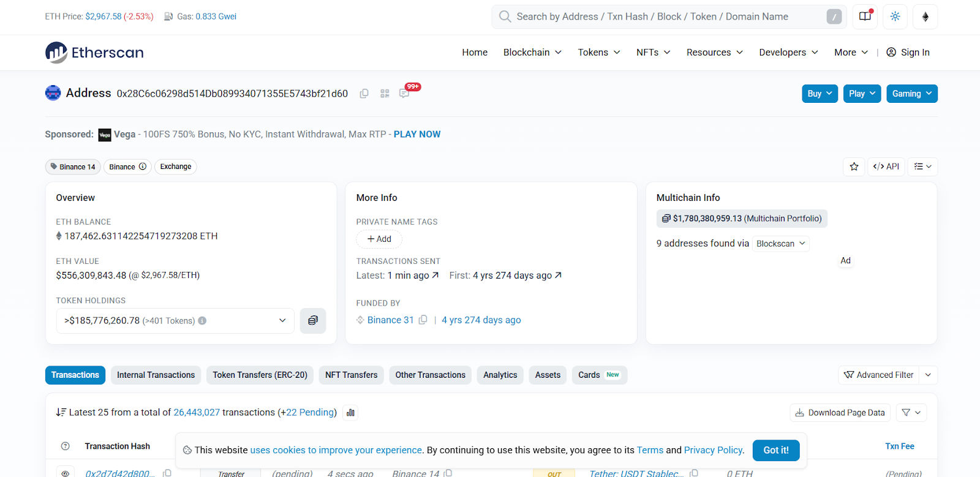Open the list options dropdown beside API
The image size is (980, 477).
[922, 167]
